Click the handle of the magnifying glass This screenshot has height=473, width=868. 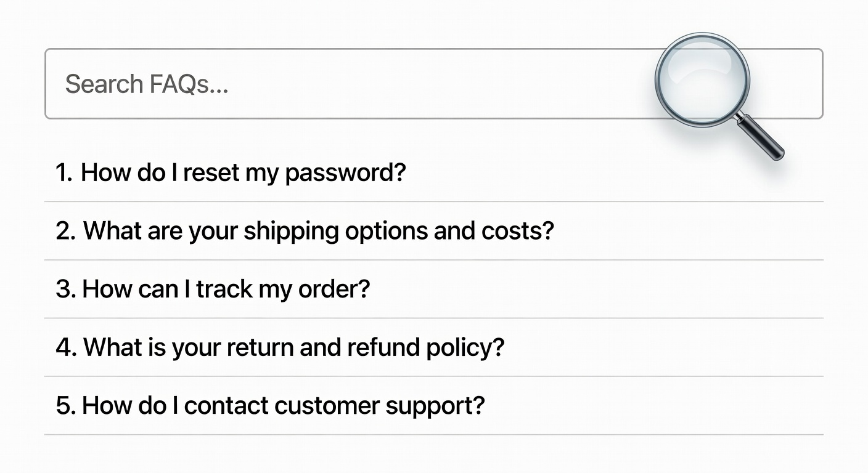[x=760, y=137]
